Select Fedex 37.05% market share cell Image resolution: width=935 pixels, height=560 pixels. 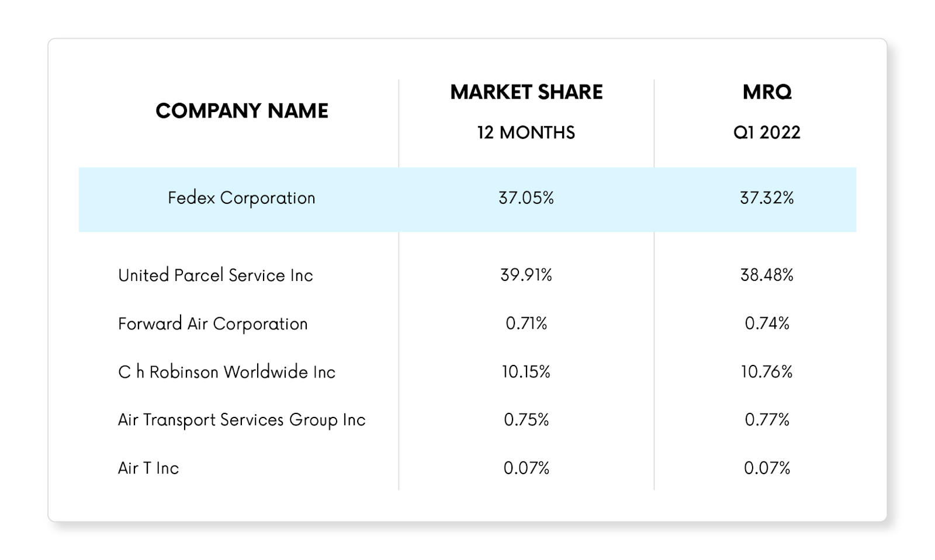pyautogui.click(x=526, y=198)
